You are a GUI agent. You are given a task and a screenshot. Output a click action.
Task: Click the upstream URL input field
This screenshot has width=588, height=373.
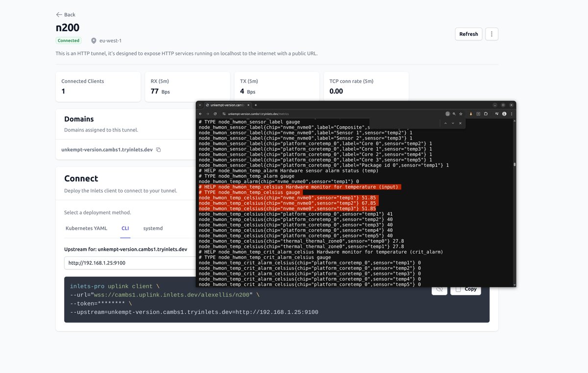click(x=130, y=263)
